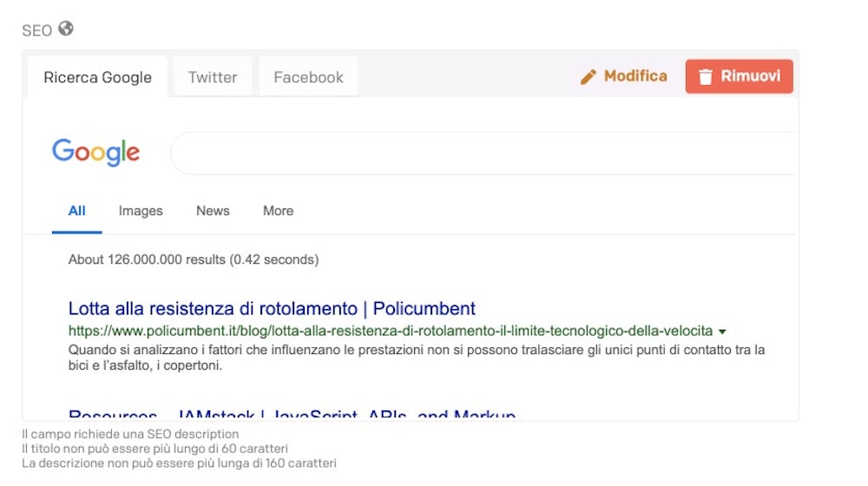868x486 pixels.
Task: Click the description starting Quando si analizzano
Action: [417, 358]
